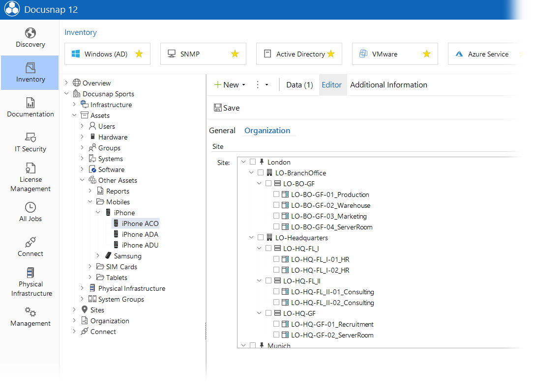
Task: Switch to the Data (1) tab
Action: [x=299, y=85]
